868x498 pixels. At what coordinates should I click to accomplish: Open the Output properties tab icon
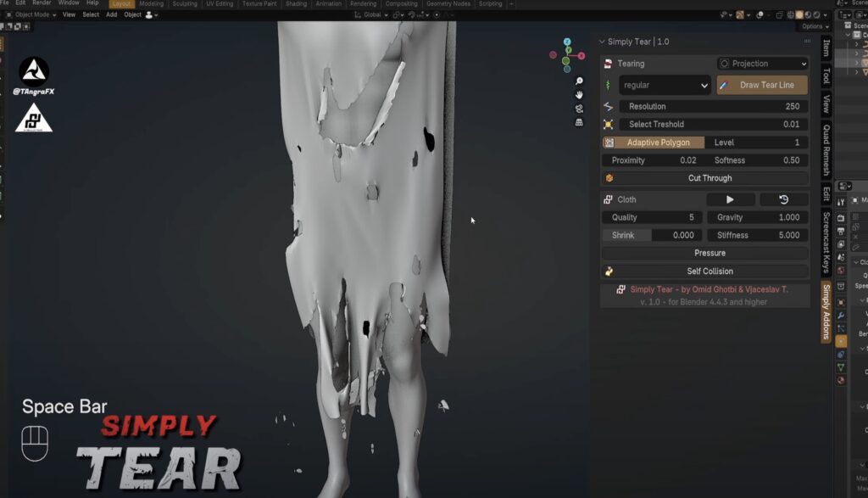pyautogui.click(x=841, y=231)
